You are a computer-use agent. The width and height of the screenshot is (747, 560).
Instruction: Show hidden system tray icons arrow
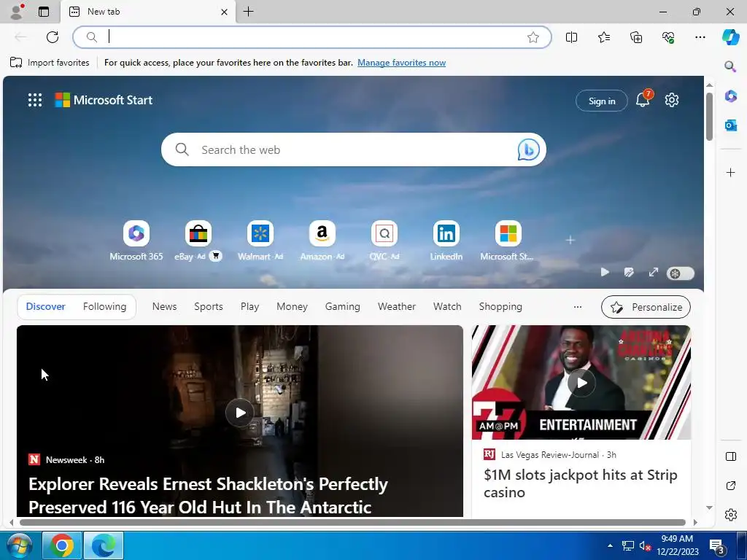(610, 545)
